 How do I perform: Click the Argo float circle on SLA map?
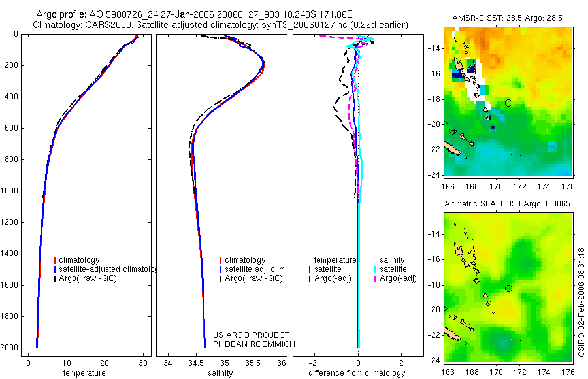coord(508,288)
